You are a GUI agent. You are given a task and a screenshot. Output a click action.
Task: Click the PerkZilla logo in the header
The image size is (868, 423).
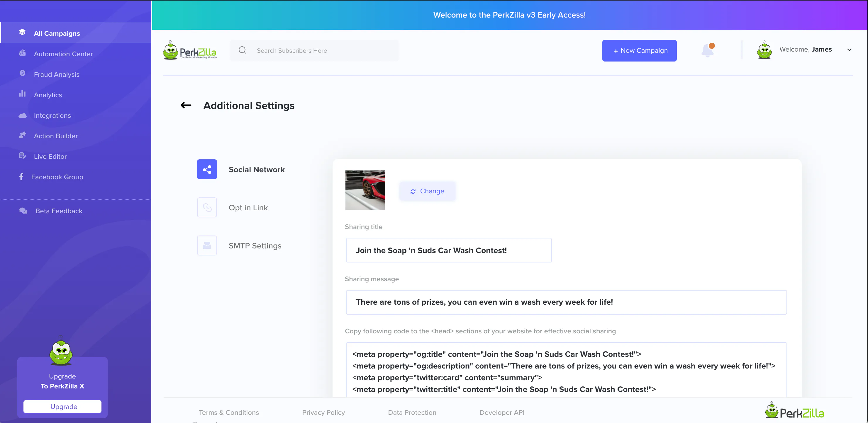coord(190,50)
